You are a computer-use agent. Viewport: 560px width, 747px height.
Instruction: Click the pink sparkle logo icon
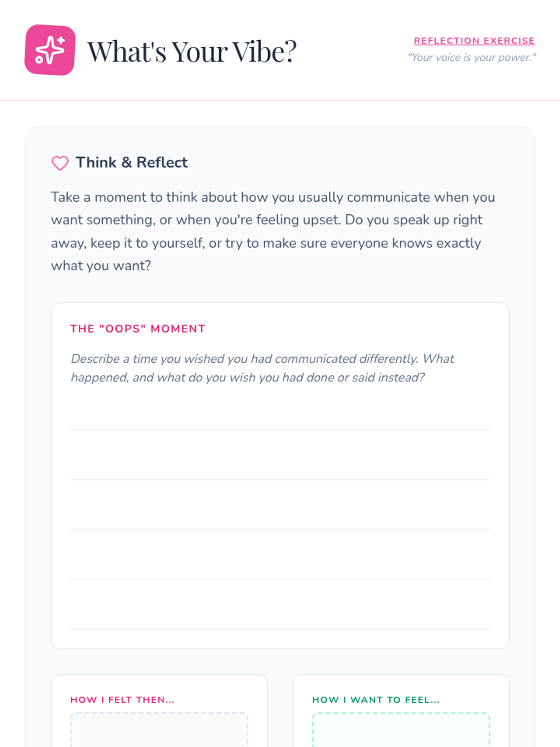[x=50, y=50]
